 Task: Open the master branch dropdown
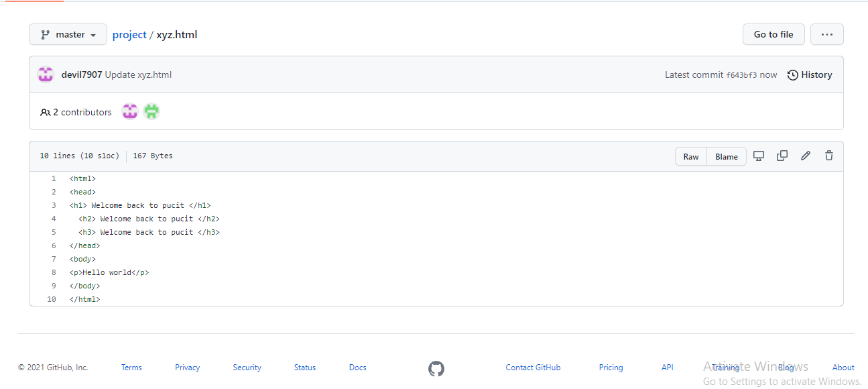[68, 34]
